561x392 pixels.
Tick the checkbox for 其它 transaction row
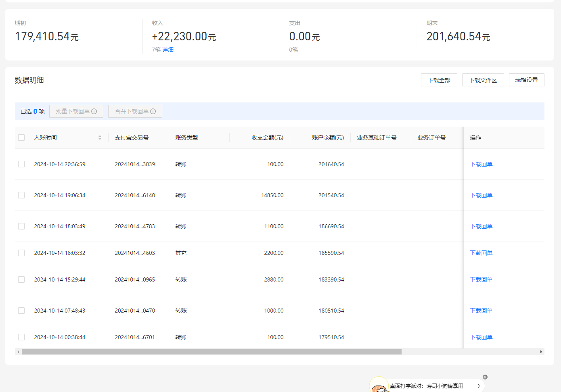pyautogui.click(x=21, y=253)
